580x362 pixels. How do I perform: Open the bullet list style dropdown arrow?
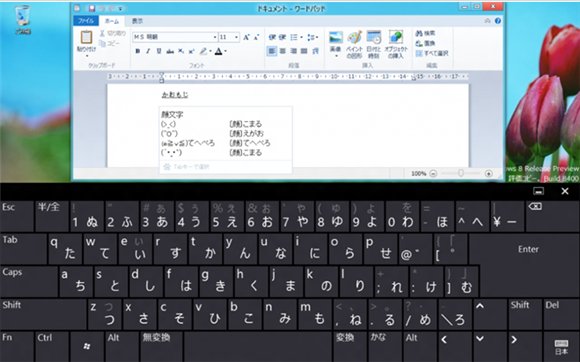click(301, 37)
